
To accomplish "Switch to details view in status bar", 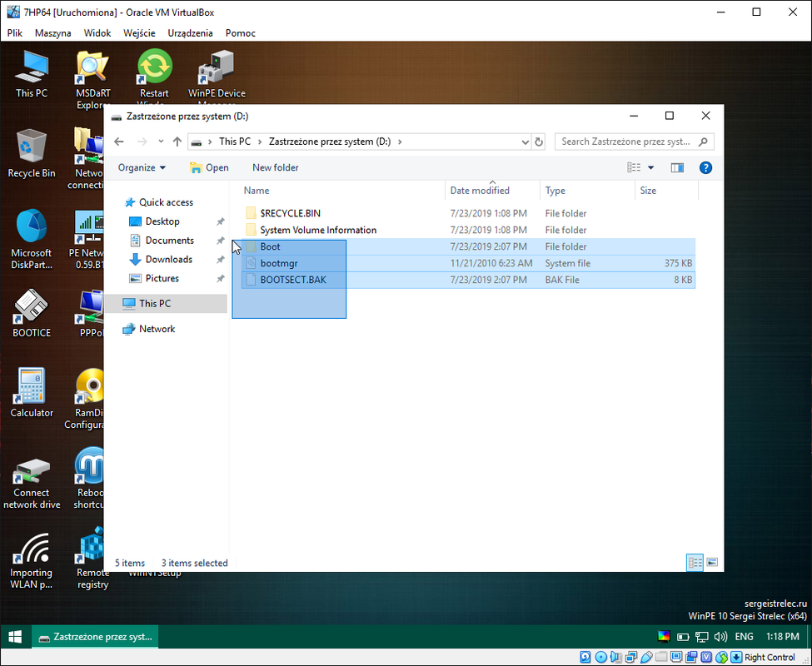I will pyautogui.click(x=695, y=563).
